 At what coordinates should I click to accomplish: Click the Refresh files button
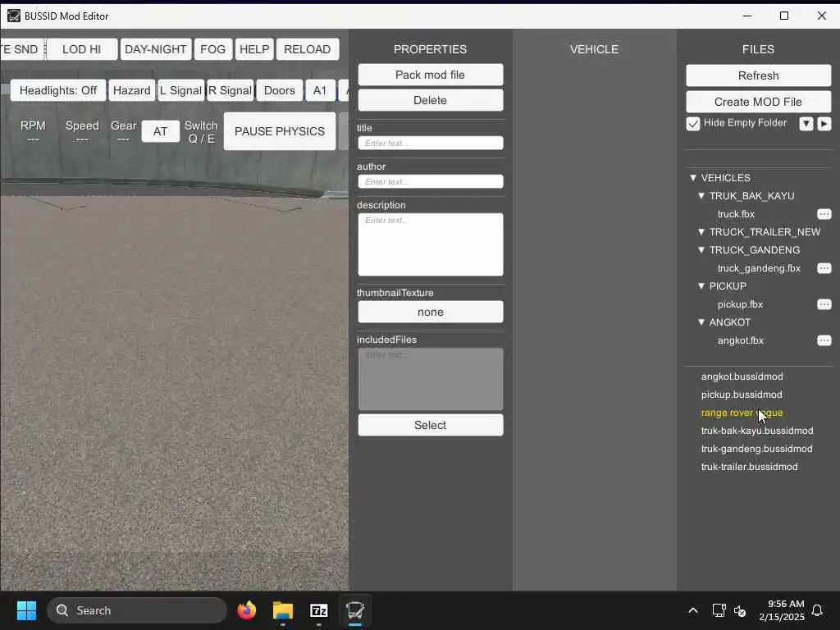tap(758, 75)
